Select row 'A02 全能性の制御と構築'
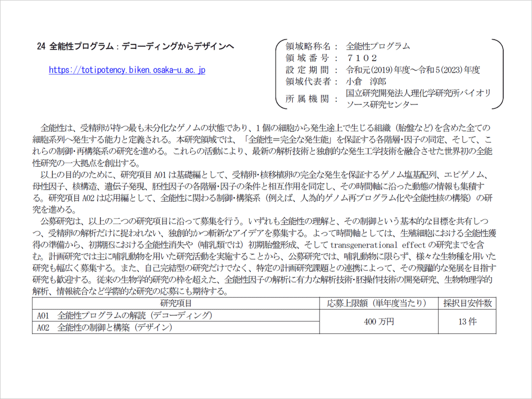This screenshot has height=399, width=532. (x=104, y=327)
